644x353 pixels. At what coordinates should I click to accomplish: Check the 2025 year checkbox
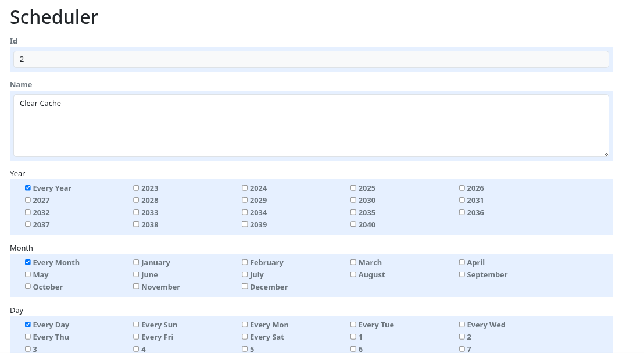pos(353,188)
